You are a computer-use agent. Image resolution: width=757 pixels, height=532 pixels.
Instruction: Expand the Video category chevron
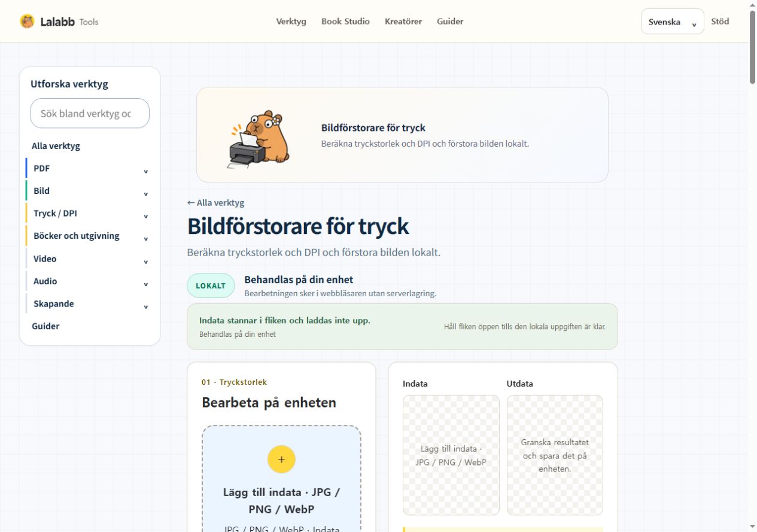tap(145, 262)
